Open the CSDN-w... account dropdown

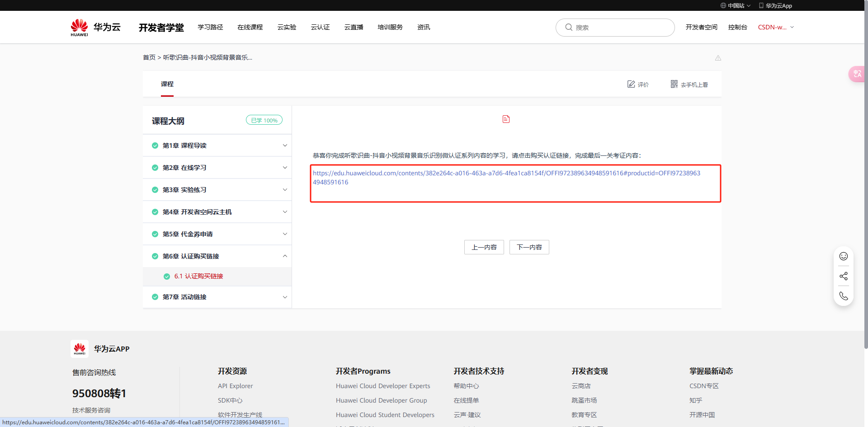point(776,27)
